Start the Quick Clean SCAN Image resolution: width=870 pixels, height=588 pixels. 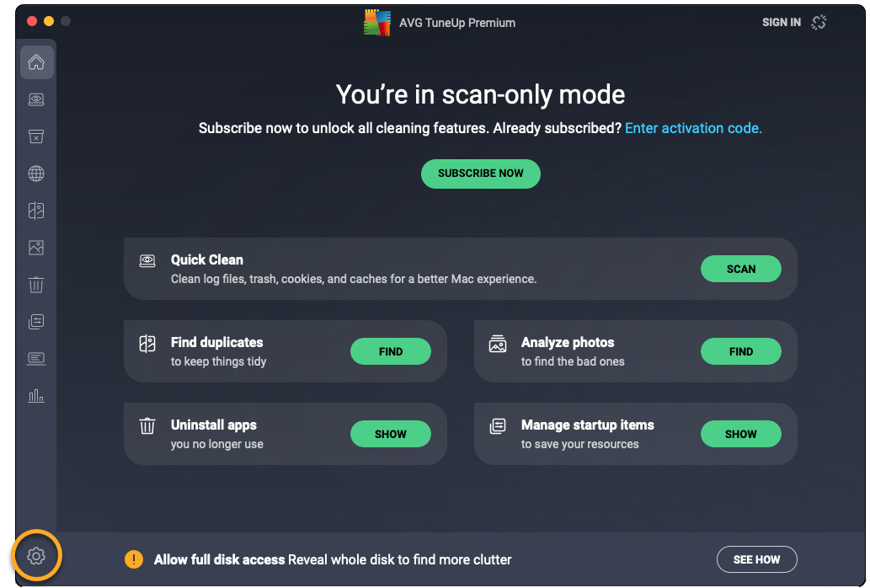tap(741, 269)
